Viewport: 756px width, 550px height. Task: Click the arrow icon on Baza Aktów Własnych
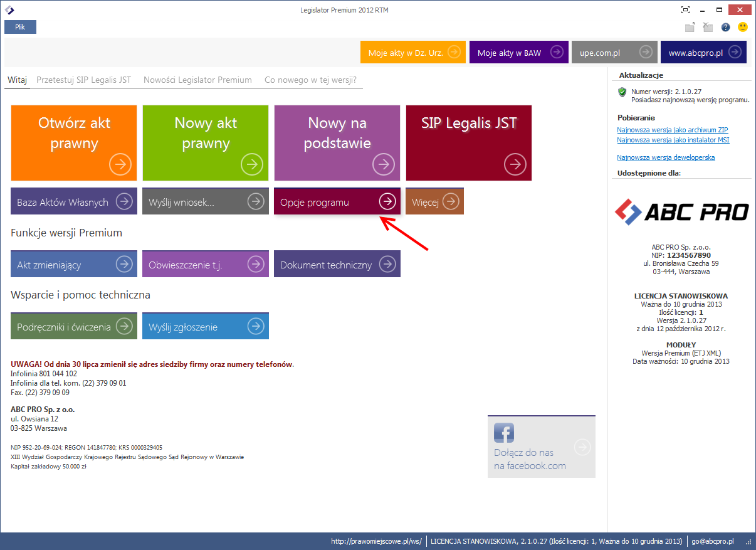pos(125,201)
